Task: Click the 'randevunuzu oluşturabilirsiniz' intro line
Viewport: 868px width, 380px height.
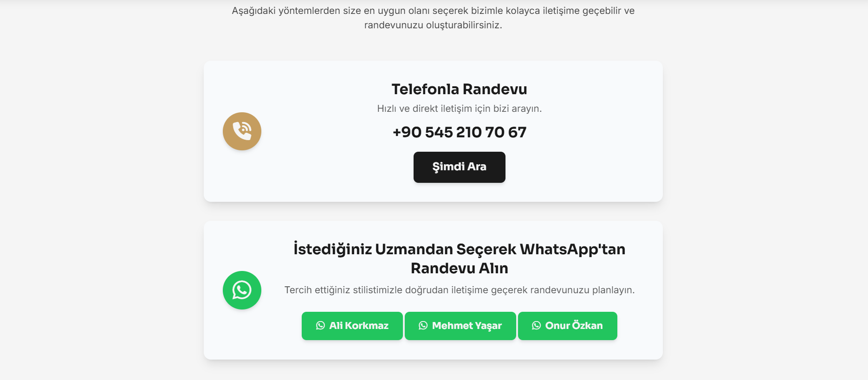Action: [x=433, y=25]
